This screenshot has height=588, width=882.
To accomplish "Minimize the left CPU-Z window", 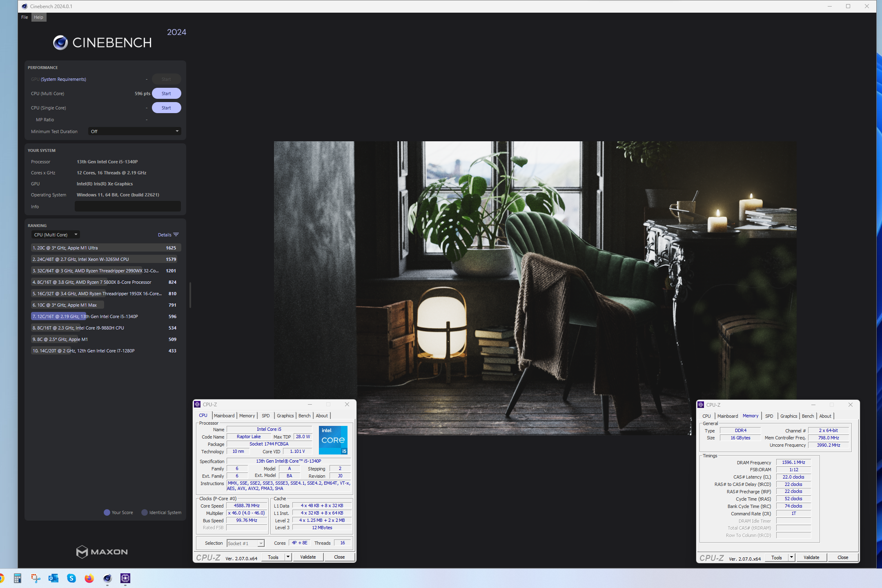I will [310, 404].
